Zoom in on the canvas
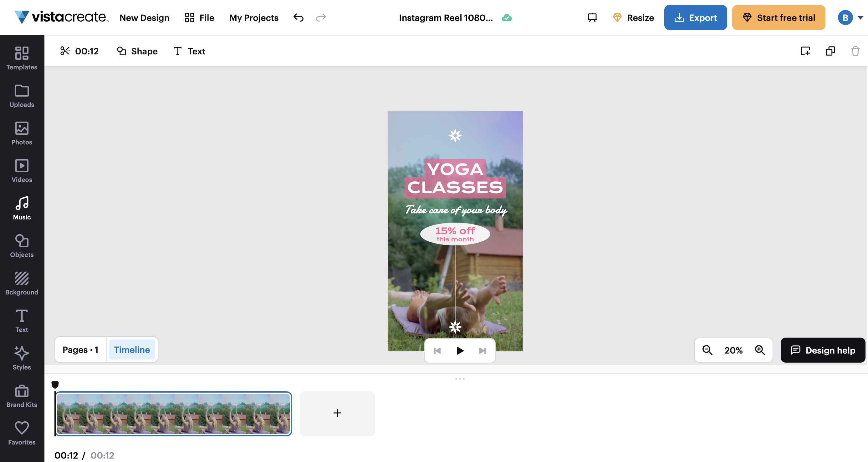The height and width of the screenshot is (462, 868). click(x=760, y=350)
